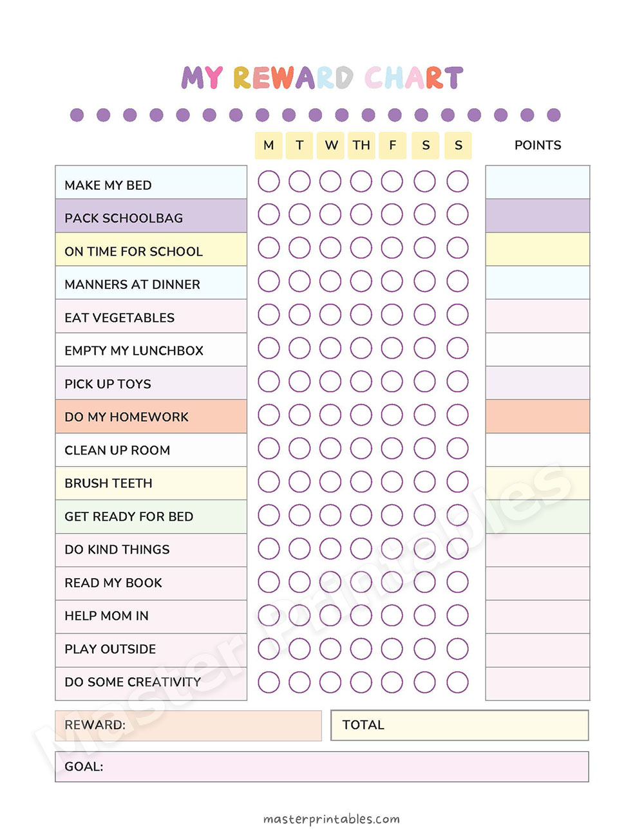
Task: Click into the REWARD field
Action: 219,725
